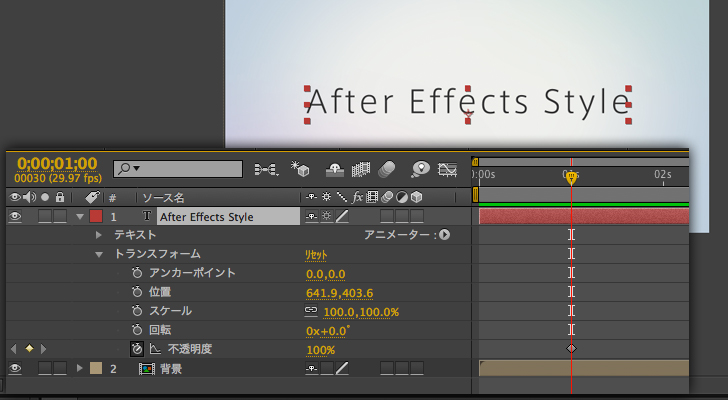Viewport: 728px width, 400px height.
Task: Click the tan 背景 layer duration bar
Action: point(584,368)
